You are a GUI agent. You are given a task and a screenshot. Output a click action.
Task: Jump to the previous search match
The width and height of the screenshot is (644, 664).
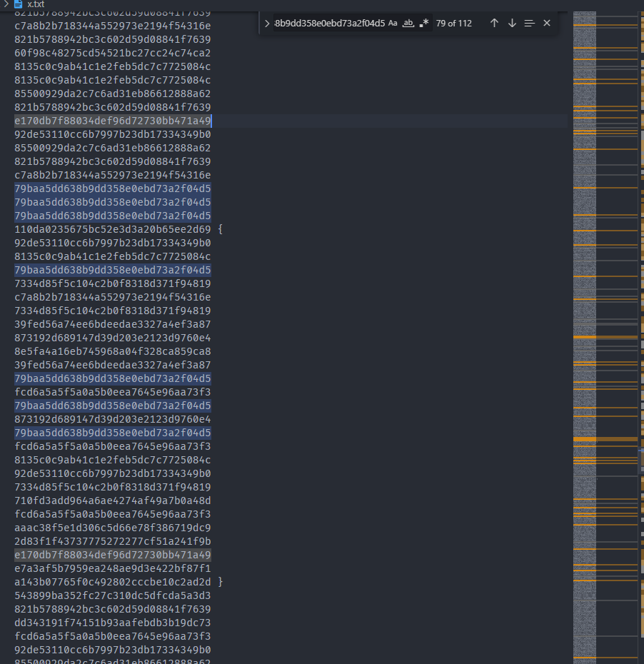tap(494, 23)
